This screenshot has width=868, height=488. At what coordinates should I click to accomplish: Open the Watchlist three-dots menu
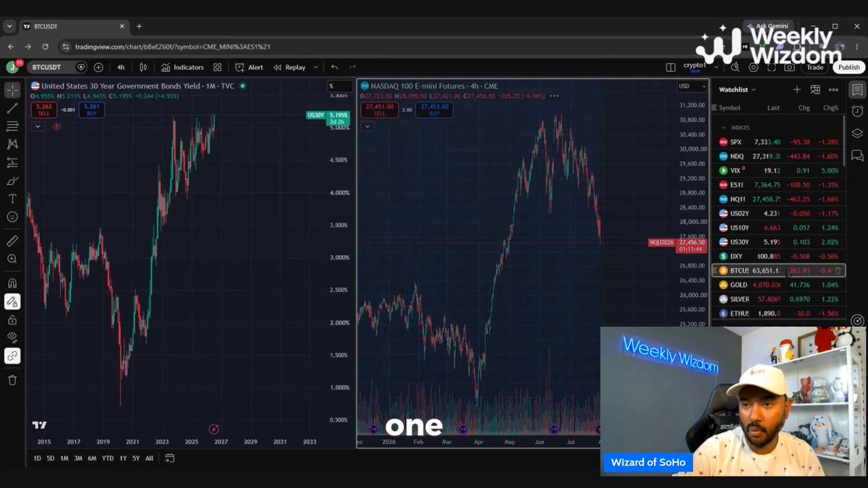click(833, 90)
